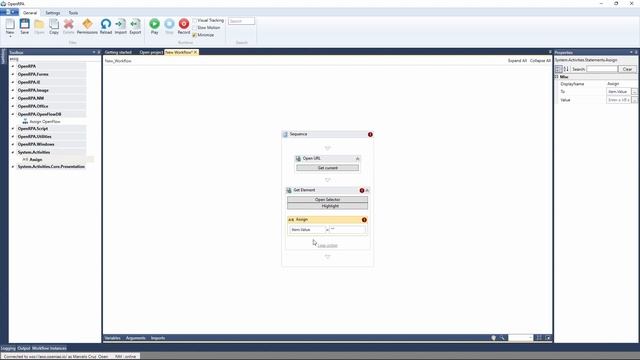Viewport: 640px width, 360px height.
Task: Click the Copy icon in the ribbon
Action: 54,24
